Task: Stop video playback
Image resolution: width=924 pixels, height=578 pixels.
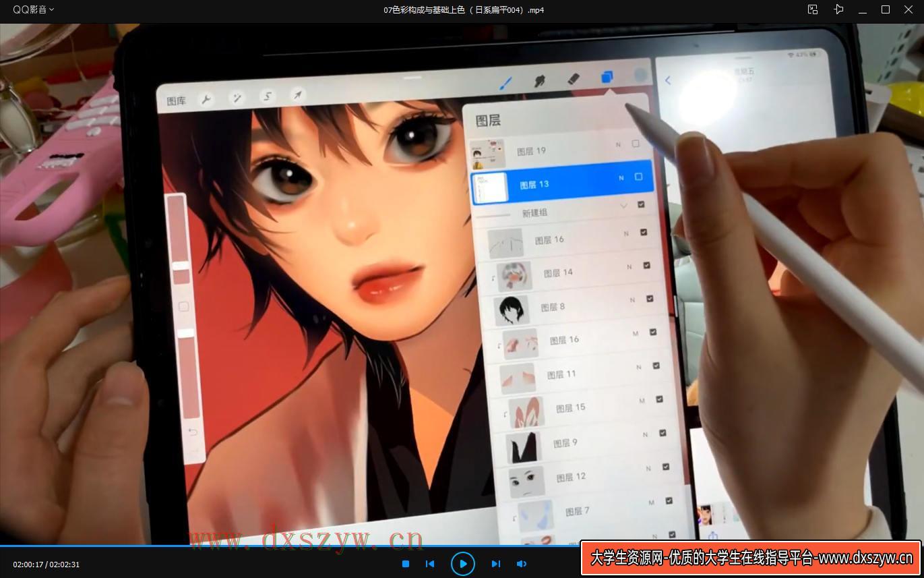Action: click(406, 564)
